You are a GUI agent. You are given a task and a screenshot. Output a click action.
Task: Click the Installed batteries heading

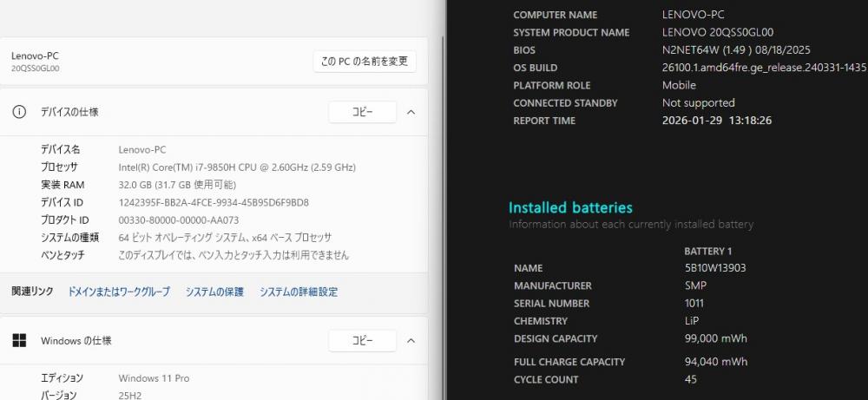pos(571,208)
